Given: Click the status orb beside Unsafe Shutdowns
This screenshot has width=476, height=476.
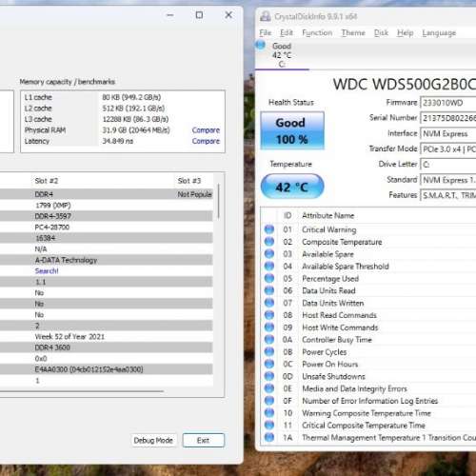Looking at the screenshot, I should (x=269, y=376).
